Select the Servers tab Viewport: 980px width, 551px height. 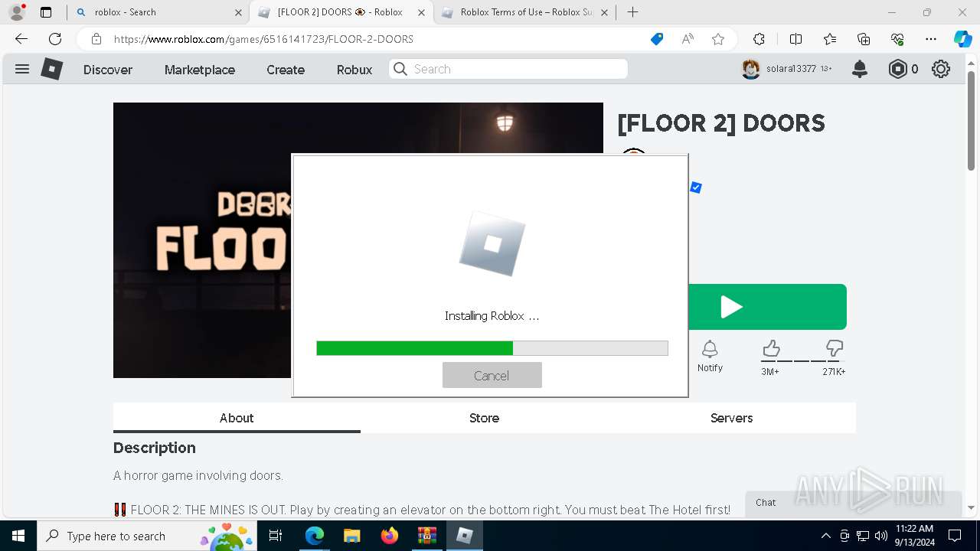(731, 418)
